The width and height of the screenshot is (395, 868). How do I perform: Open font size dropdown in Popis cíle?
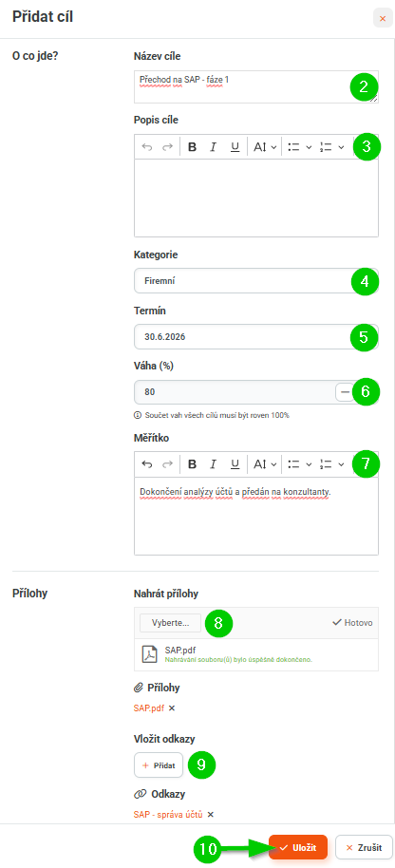click(265, 147)
